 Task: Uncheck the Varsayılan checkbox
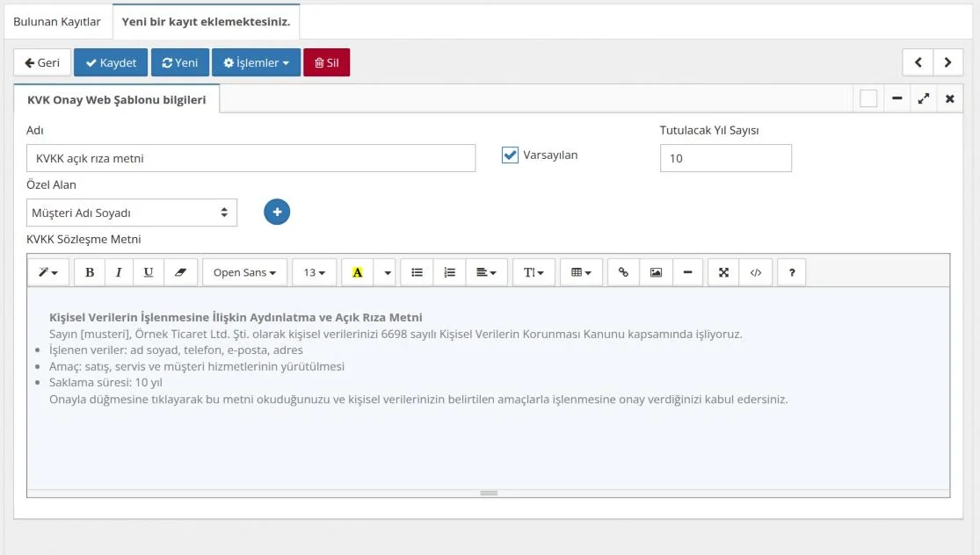(x=510, y=155)
